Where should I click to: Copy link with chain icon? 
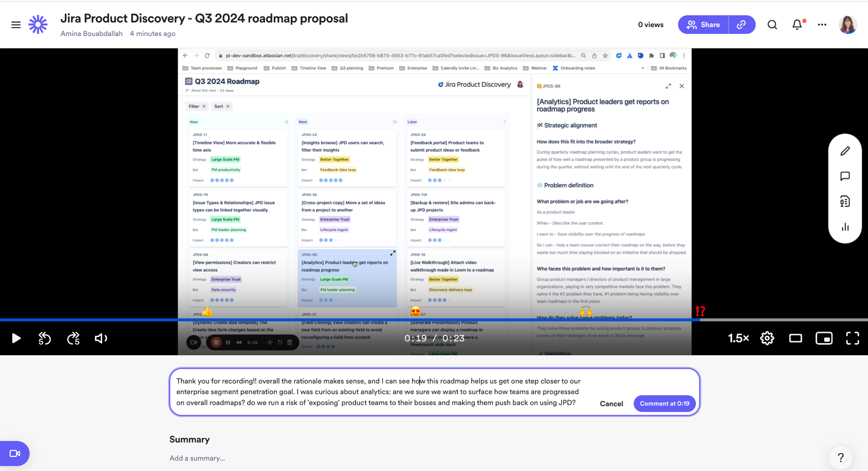point(741,25)
